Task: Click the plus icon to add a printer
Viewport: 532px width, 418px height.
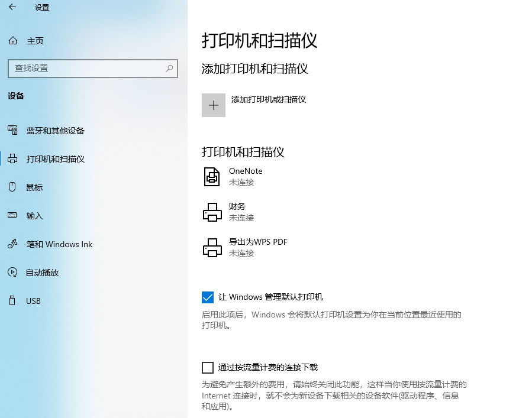Action: tap(214, 105)
